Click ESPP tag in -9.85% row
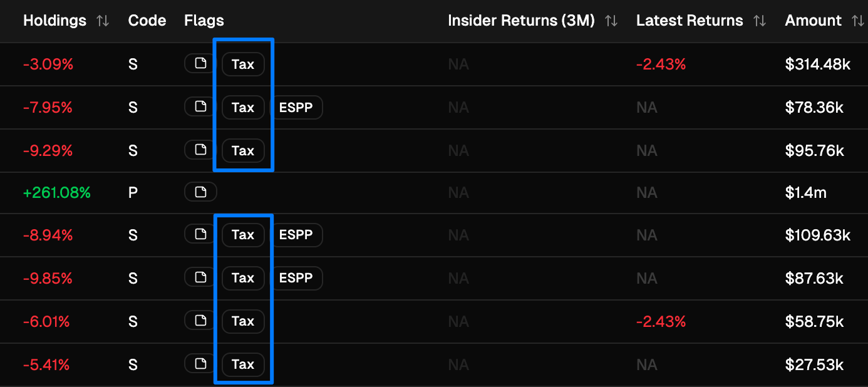868x387 pixels. pyautogui.click(x=296, y=278)
